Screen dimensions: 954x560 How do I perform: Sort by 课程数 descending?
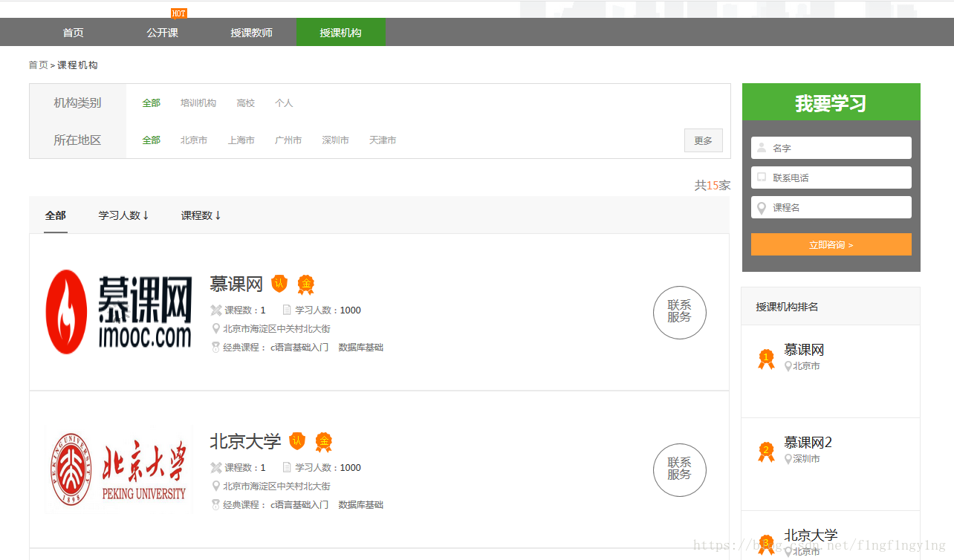point(201,215)
